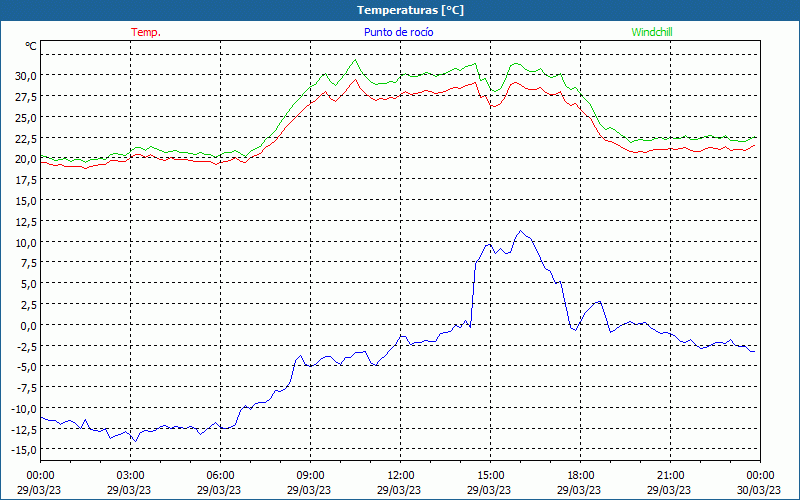The image size is (800, 500).
Task: Click the 20,0 y-axis value
Action: click(26, 159)
